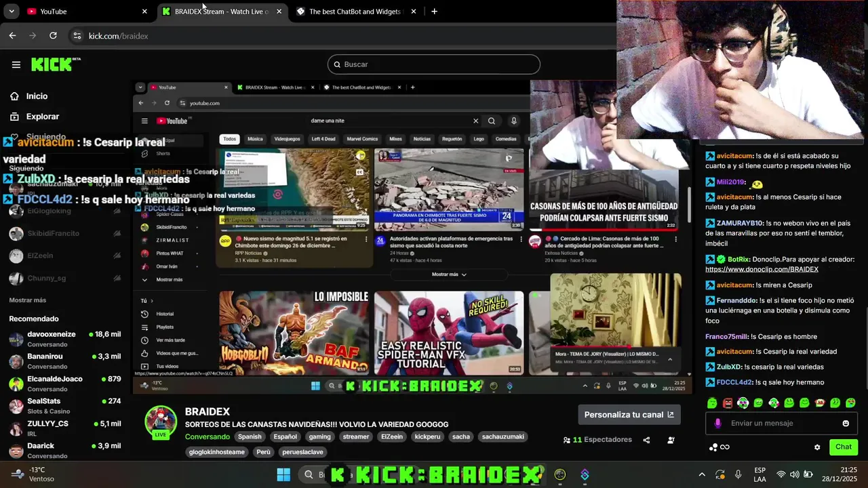The image size is (868, 488).
Task: Click the user icon beside share
Action: (x=671, y=440)
